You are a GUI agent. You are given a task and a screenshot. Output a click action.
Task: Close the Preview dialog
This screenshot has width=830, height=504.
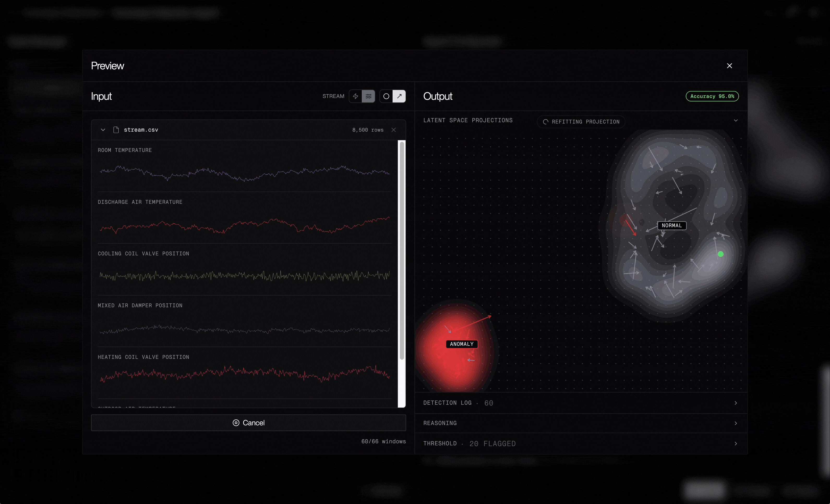pos(729,66)
